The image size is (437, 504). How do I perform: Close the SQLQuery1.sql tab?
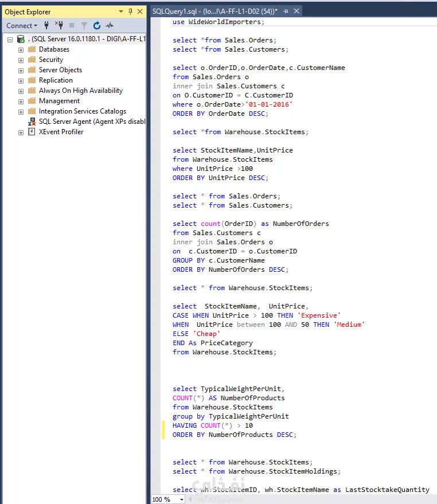296,11
